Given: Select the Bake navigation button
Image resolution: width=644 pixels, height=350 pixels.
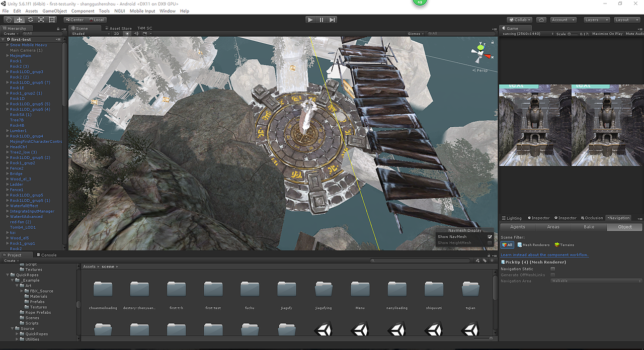Looking at the screenshot, I should (589, 227).
